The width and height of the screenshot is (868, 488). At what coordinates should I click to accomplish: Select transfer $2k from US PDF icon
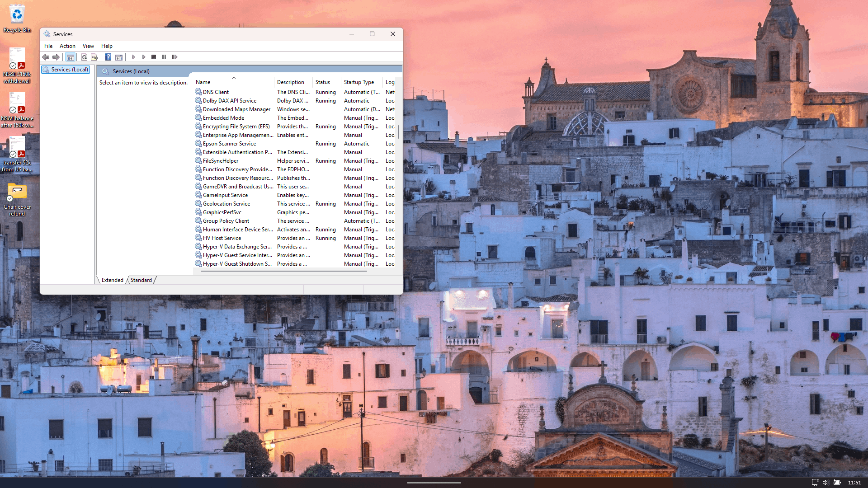[x=17, y=154]
